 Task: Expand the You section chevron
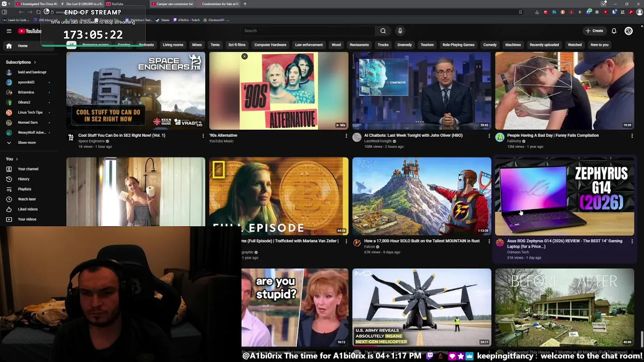[16, 159]
